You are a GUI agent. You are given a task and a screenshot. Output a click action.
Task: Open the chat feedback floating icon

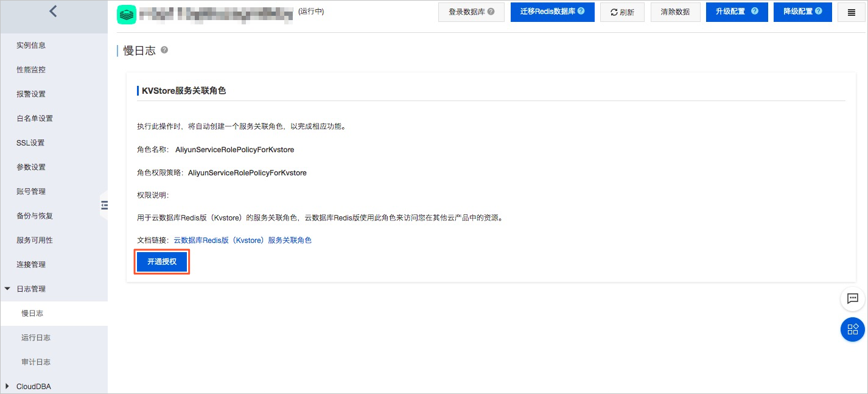point(853,298)
